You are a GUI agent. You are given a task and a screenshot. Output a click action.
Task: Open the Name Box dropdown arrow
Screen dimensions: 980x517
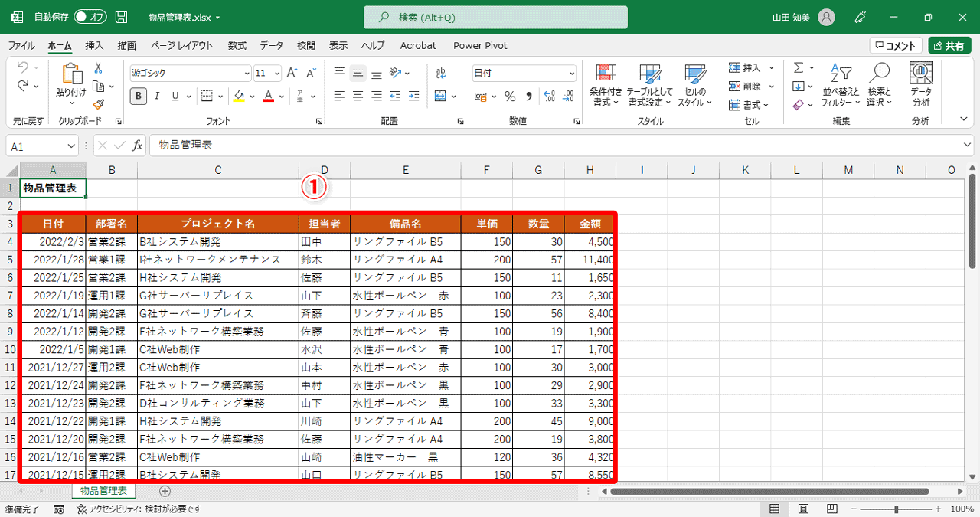(x=71, y=146)
